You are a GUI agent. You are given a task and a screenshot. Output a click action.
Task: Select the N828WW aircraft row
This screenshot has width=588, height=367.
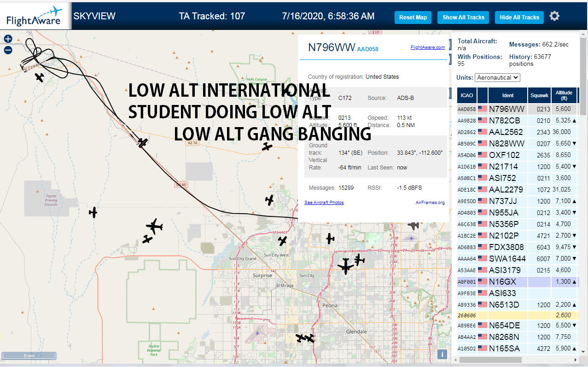tap(518, 144)
